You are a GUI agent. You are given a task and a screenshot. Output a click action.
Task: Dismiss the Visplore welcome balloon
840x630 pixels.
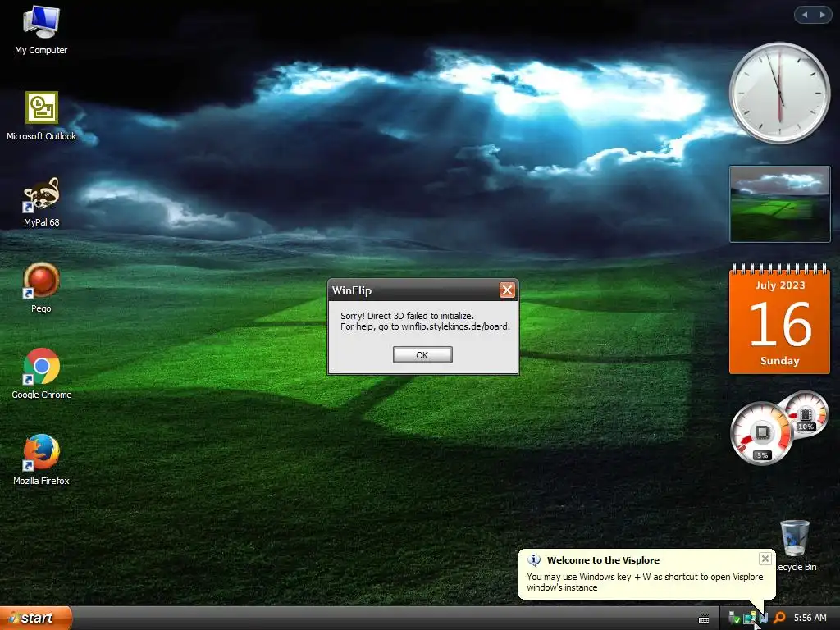point(765,559)
